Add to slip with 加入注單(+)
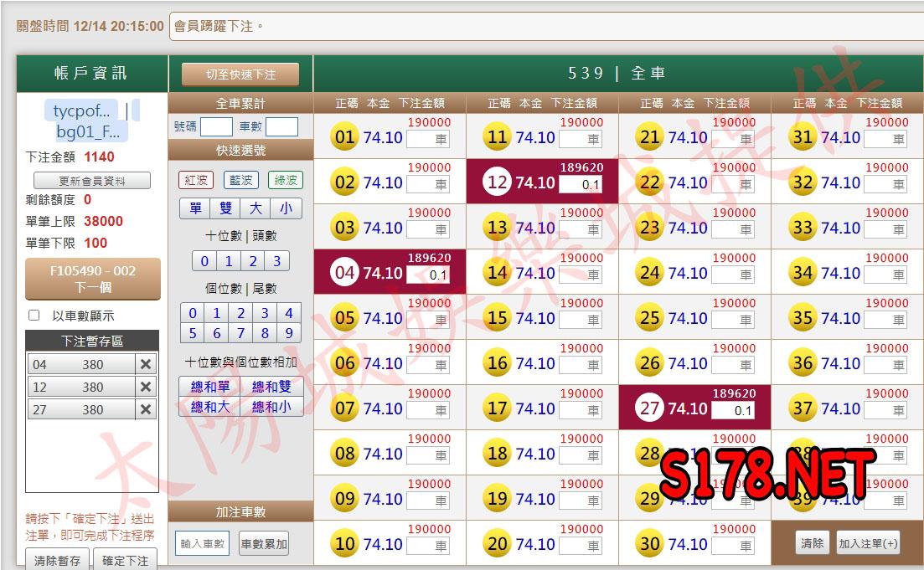Viewport: 924px width, 570px height. 868,543
